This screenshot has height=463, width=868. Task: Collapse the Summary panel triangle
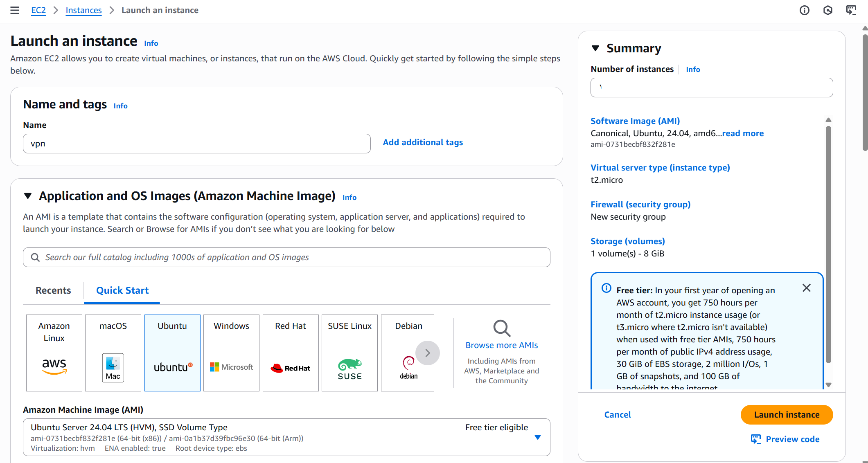coord(595,48)
